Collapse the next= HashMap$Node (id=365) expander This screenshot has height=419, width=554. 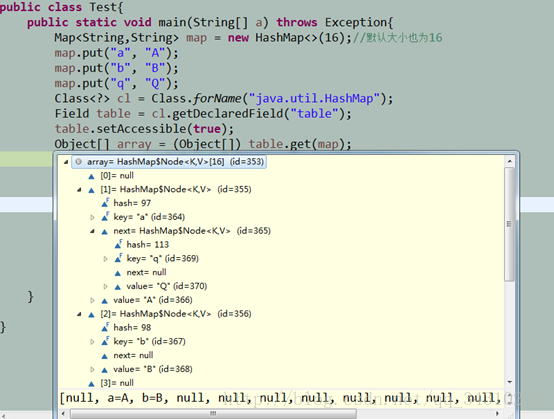click(x=92, y=231)
